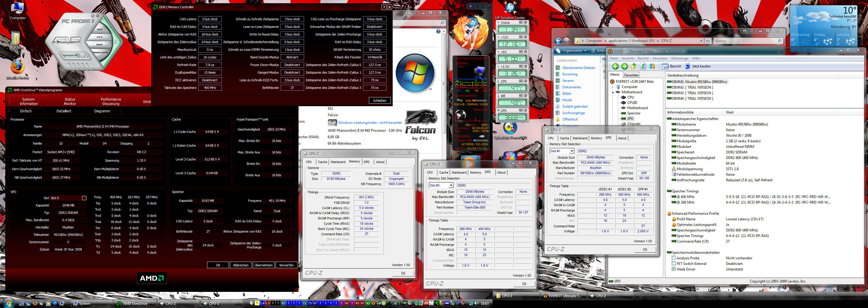Click the PCI button on PC Probe II
Screen dimensions: 868x308
pyautogui.click(x=100, y=37)
